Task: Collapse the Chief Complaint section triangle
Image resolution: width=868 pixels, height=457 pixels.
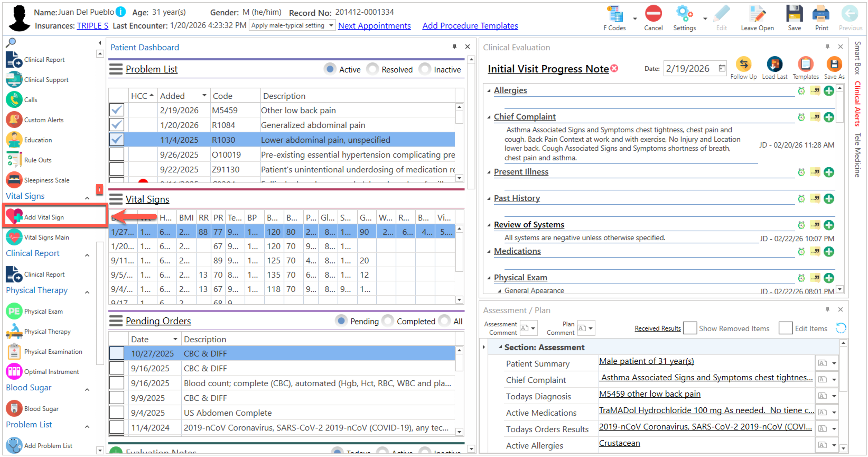Action: 489,117
